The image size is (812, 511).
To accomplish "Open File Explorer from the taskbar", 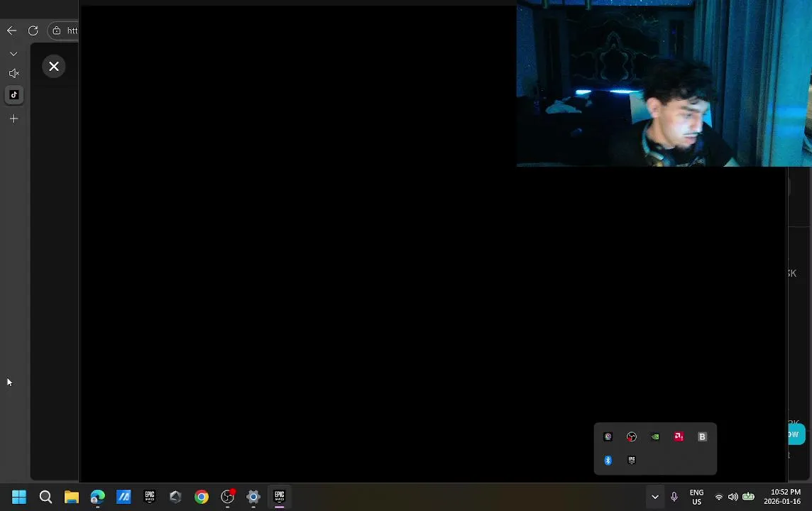I will (x=72, y=497).
